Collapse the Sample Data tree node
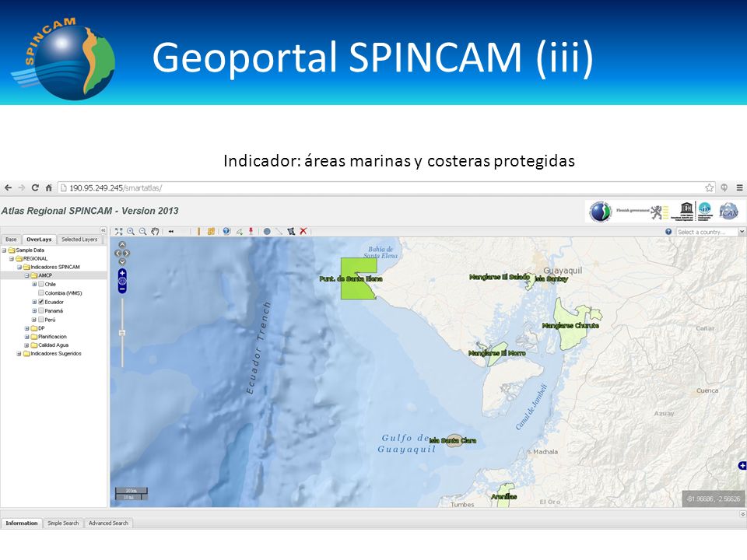This screenshot has height=560, width=747. pos(4,250)
